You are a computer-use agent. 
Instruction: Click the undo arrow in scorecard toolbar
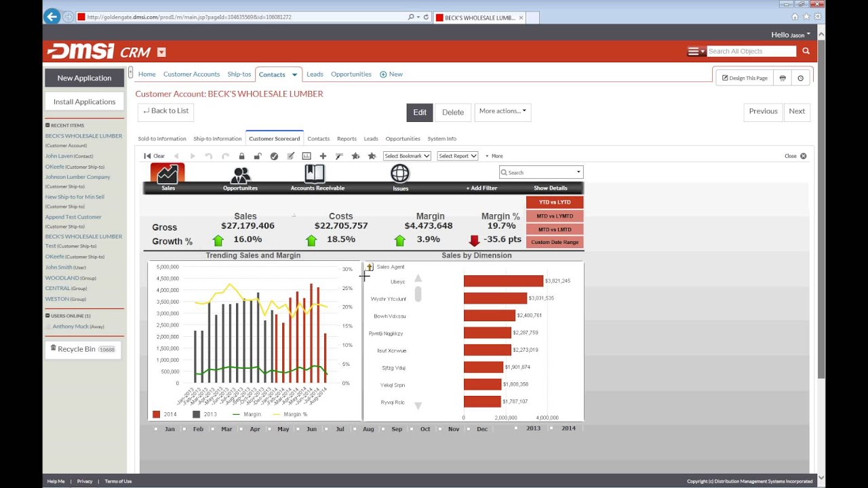click(209, 156)
